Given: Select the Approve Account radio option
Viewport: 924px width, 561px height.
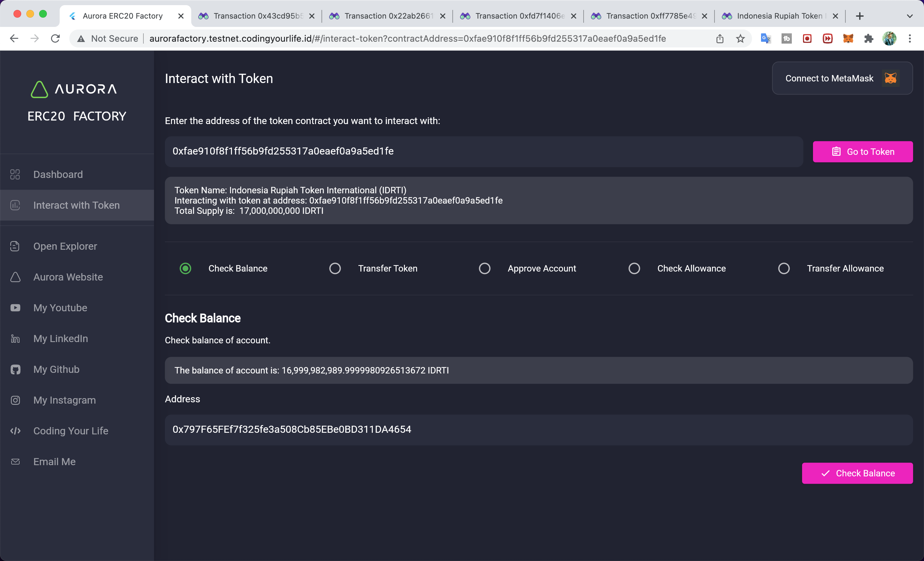Looking at the screenshot, I should coord(484,268).
